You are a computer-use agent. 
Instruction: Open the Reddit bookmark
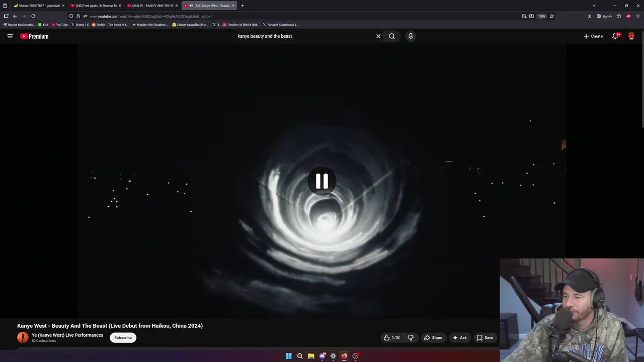110,25
